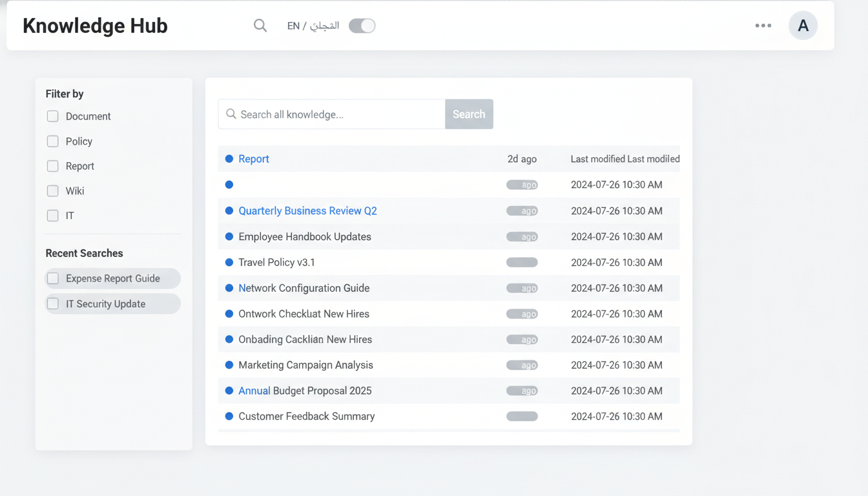Select the IT Security Update recent search checkbox
Viewport: 868px width, 496px height.
click(x=53, y=304)
